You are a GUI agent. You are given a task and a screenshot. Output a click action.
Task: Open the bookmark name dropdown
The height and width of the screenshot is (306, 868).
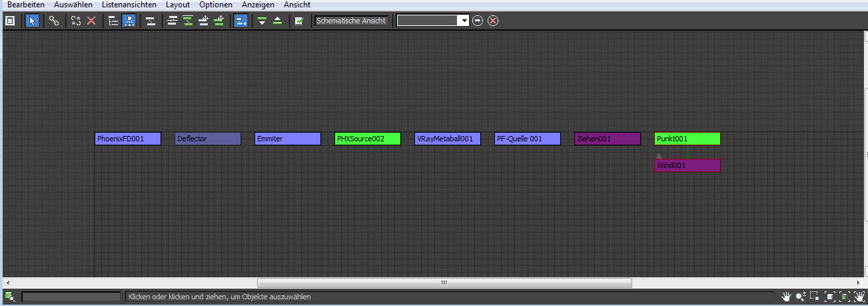click(x=464, y=21)
